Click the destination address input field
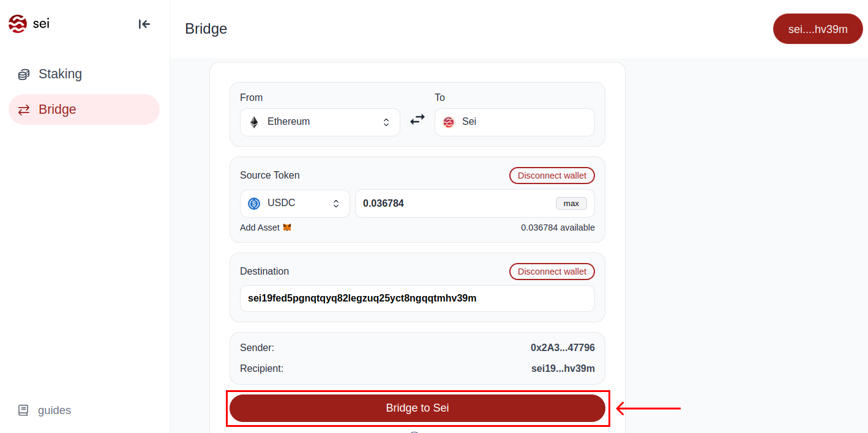The height and width of the screenshot is (433, 868). [x=417, y=298]
